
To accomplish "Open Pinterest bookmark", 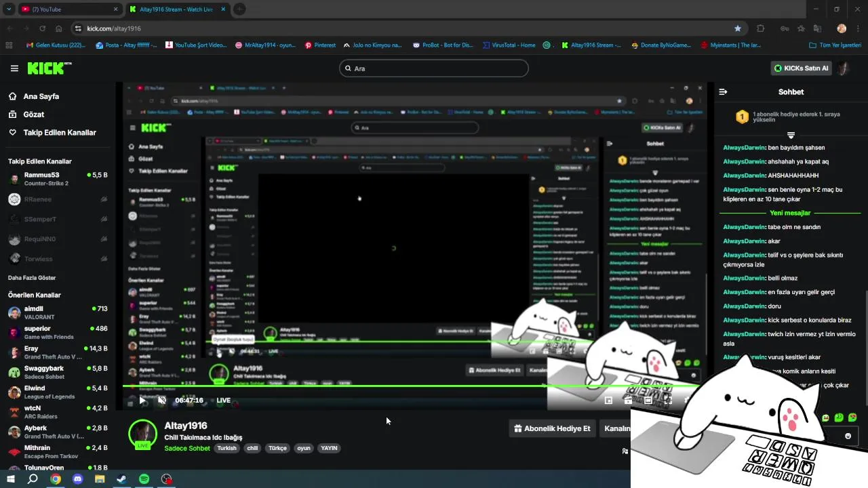I will click(x=320, y=45).
